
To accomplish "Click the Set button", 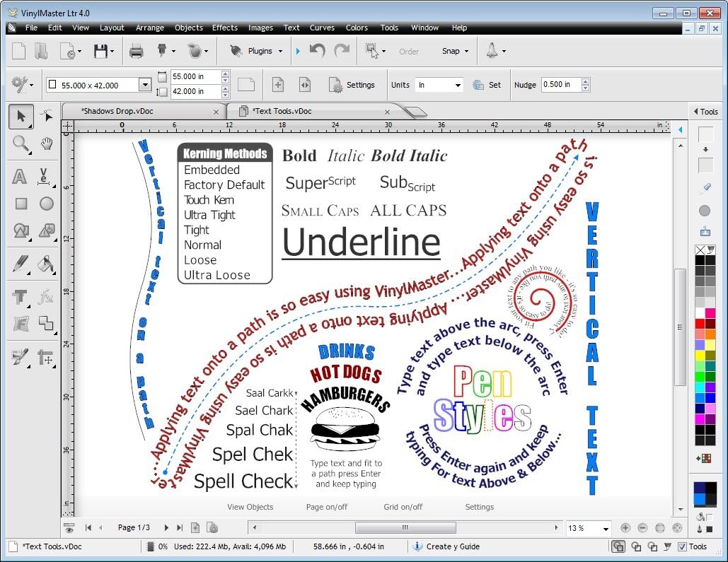I will pos(487,85).
